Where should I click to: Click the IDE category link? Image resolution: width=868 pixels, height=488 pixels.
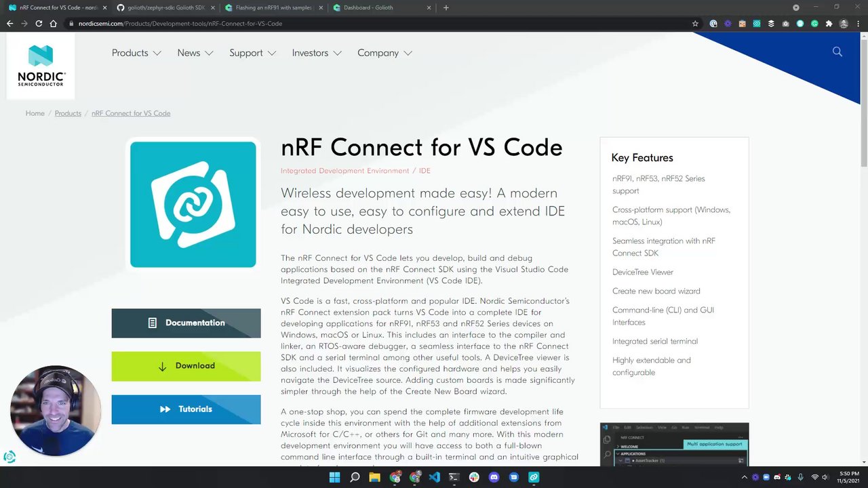pos(425,171)
